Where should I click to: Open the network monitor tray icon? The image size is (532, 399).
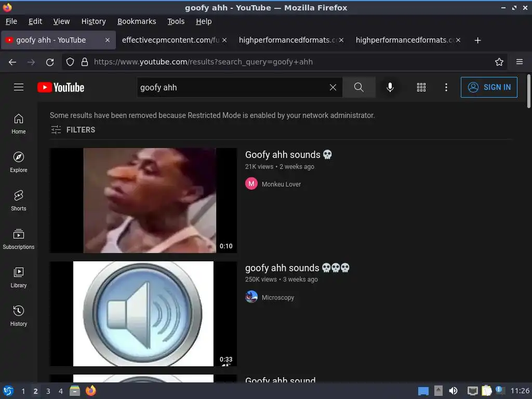point(472,391)
